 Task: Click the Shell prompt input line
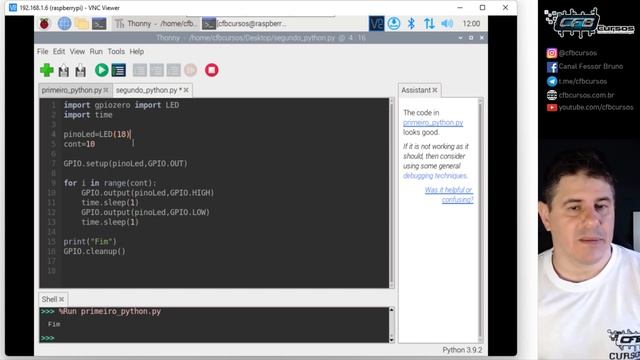tap(214, 338)
